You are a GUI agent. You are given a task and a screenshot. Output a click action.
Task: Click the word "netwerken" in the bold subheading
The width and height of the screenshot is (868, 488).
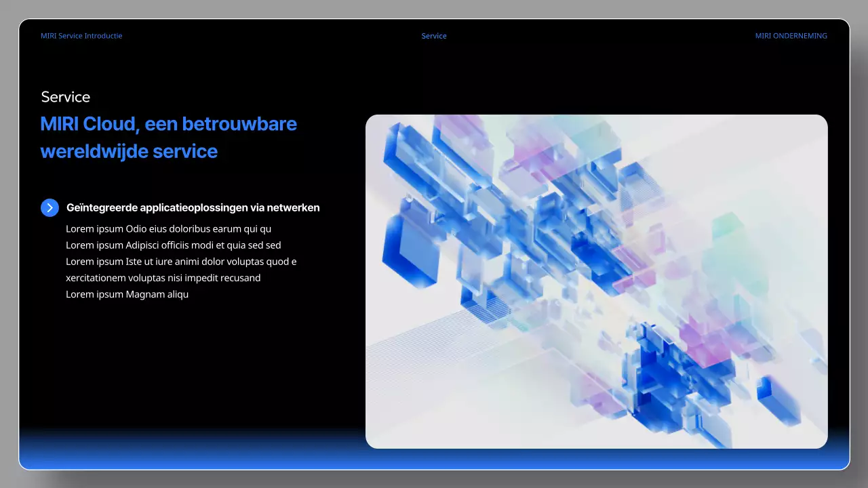(293, 208)
